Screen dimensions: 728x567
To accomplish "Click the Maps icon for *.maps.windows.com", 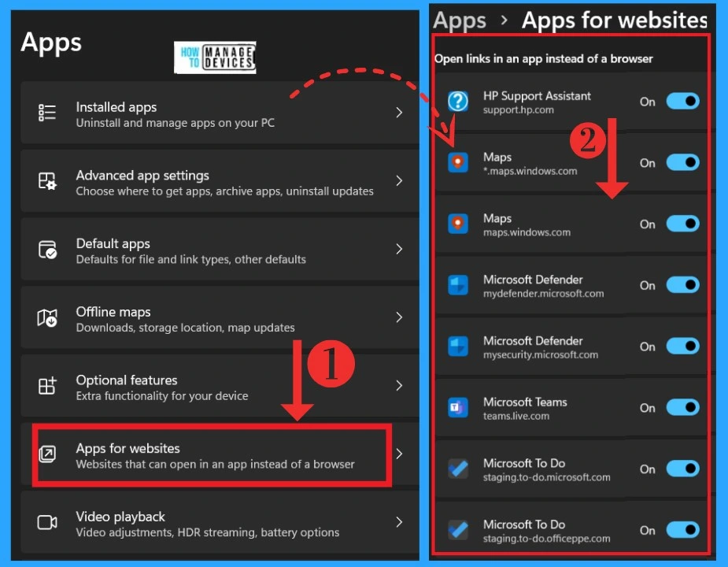I will click(458, 163).
